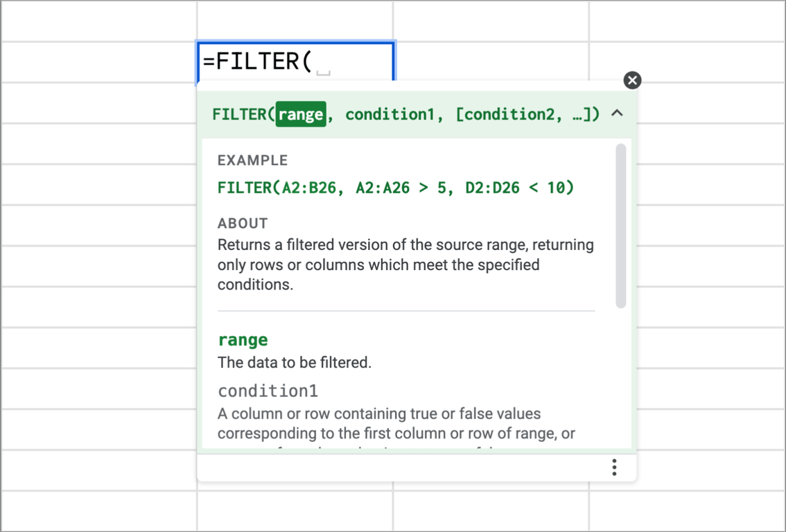786x532 pixels.
Task: Click the ABOUT section label
Action: click(243, 224)
